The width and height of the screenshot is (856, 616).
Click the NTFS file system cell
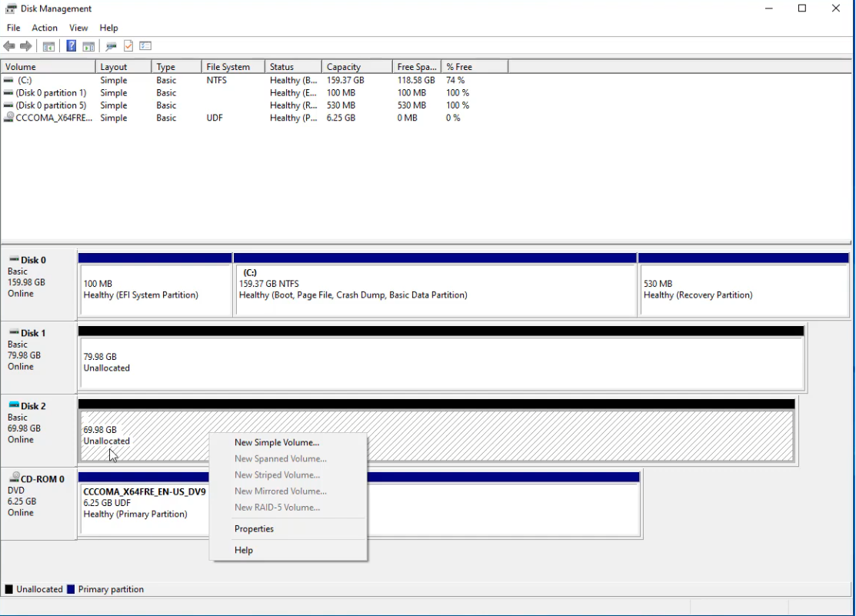(216, 80)
